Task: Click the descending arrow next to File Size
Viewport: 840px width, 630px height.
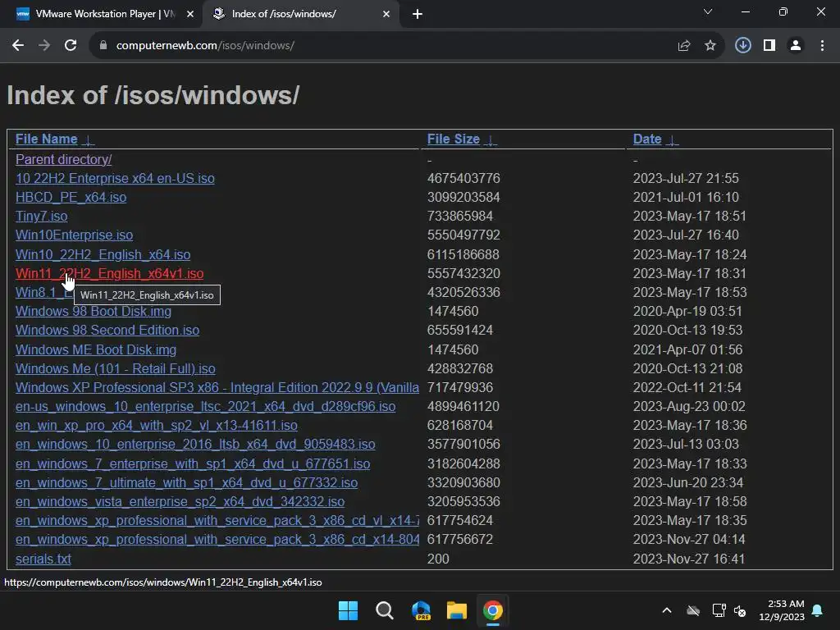Action: click(491, 140)
